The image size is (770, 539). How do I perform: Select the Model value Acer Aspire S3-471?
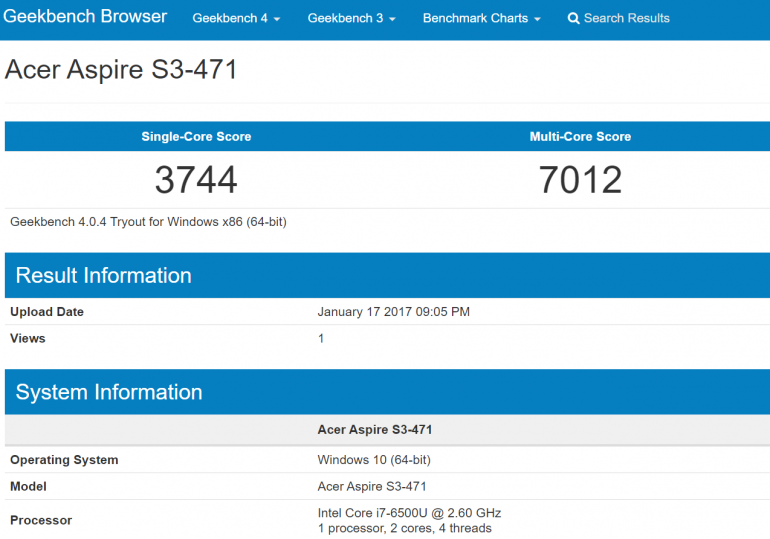(x=372, y=486)
